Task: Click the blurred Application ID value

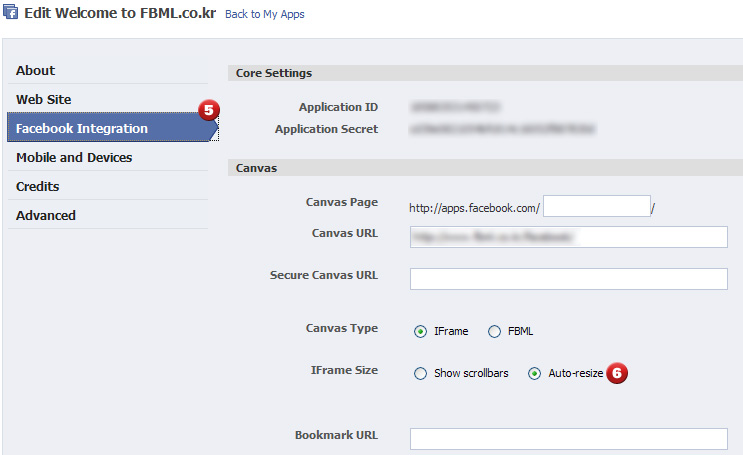Action: (x=455, y=107)
